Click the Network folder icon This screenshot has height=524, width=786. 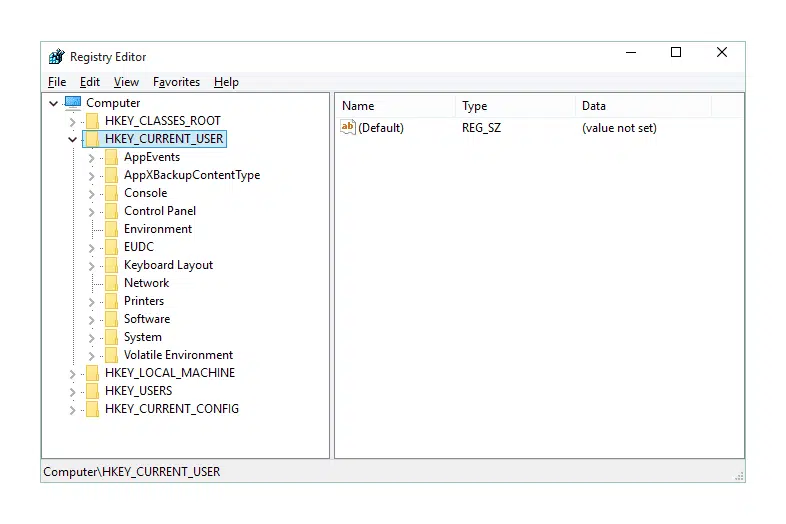pos(111,283)
